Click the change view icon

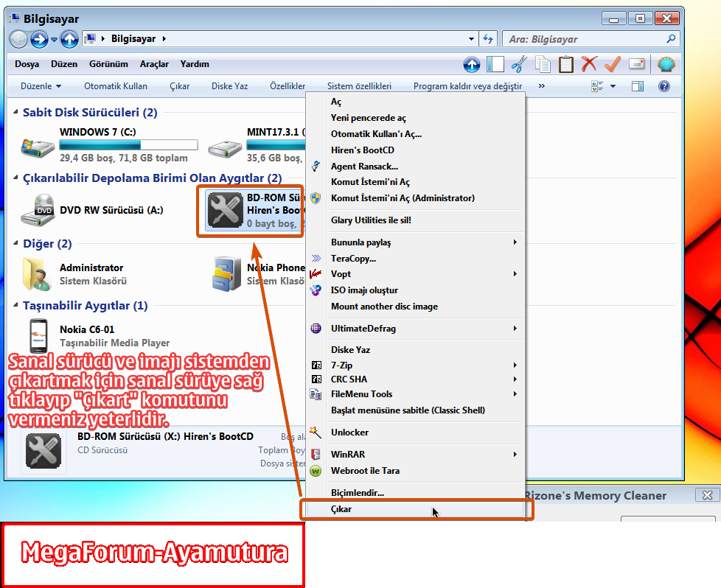pyautogui.click(x=597, y=86)
